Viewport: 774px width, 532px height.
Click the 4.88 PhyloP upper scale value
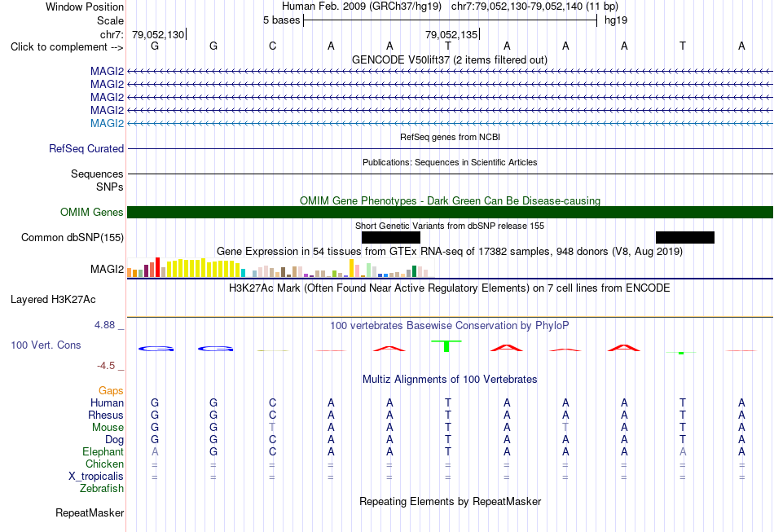click(104, 325)
